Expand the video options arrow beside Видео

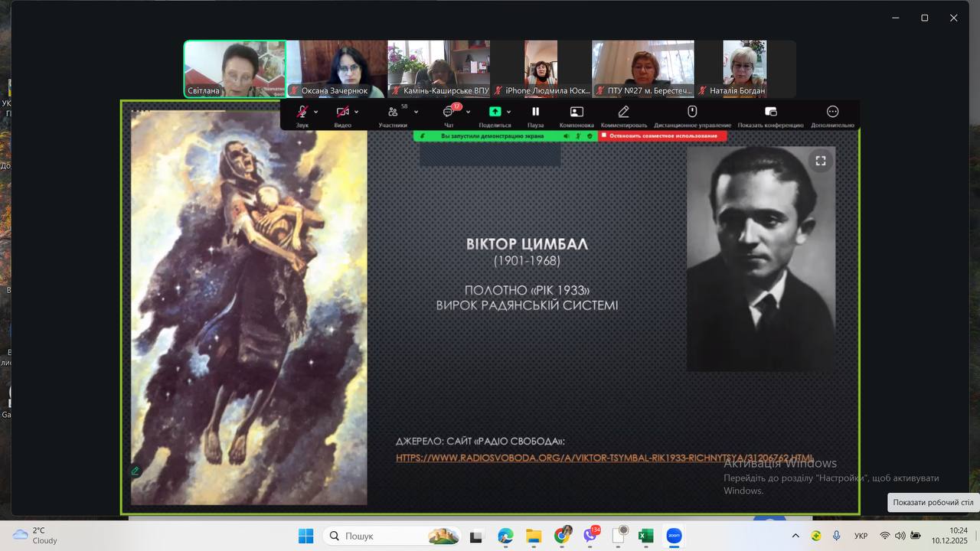pos(356,112)
